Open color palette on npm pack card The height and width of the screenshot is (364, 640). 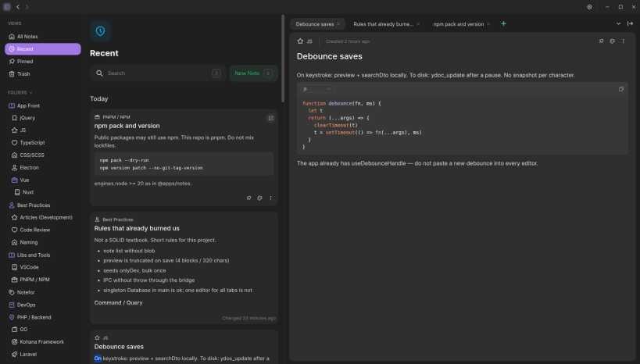click(259, 198)
